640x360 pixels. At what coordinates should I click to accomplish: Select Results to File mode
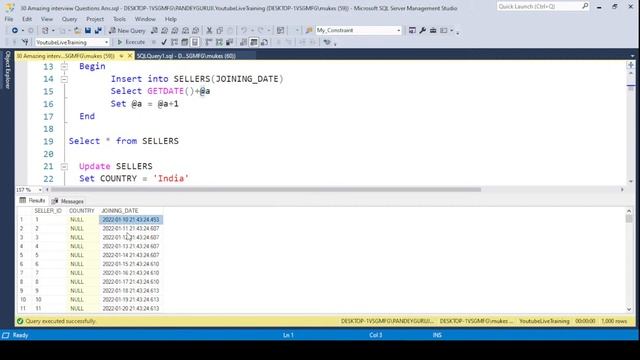click(264, 42)
